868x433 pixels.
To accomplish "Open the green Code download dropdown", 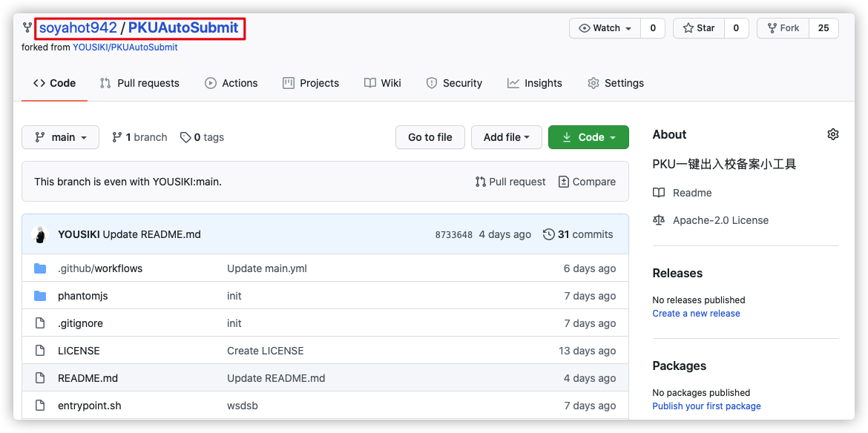I will (588, 137).
